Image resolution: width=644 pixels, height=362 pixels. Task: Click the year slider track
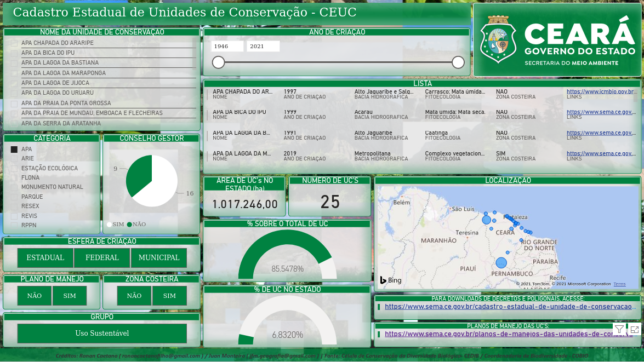[x=338, y=62]
